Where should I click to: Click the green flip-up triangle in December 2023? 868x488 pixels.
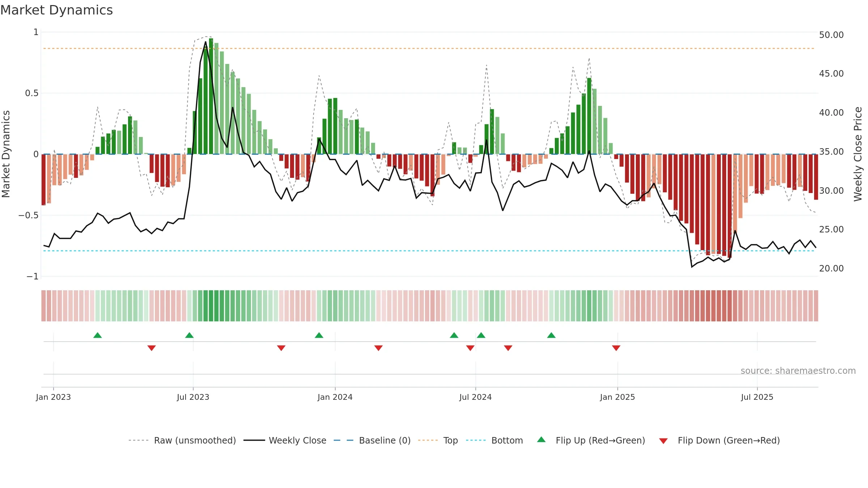pos(319,335)
